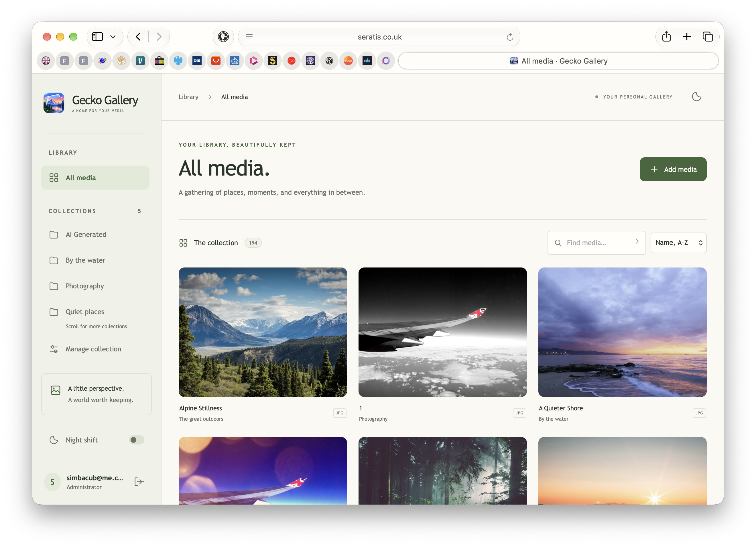756x547 pixels.
Task: Open the planet icon pinned tab
Action: coord(103,61)
